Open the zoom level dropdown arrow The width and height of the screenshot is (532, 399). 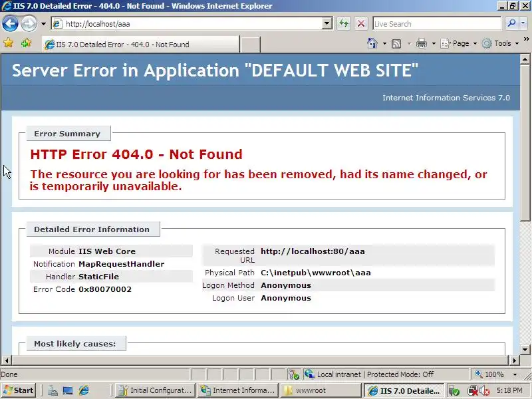point(515,374)
